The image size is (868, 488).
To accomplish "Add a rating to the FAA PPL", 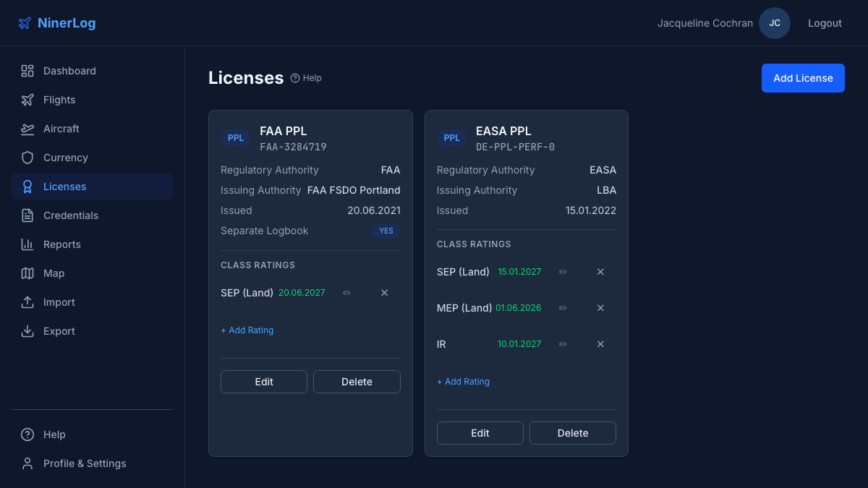I will point(247,330).
